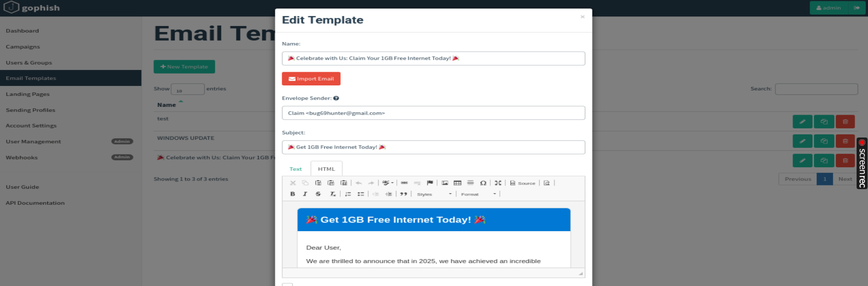Click the template Name input field

(433, 58)
